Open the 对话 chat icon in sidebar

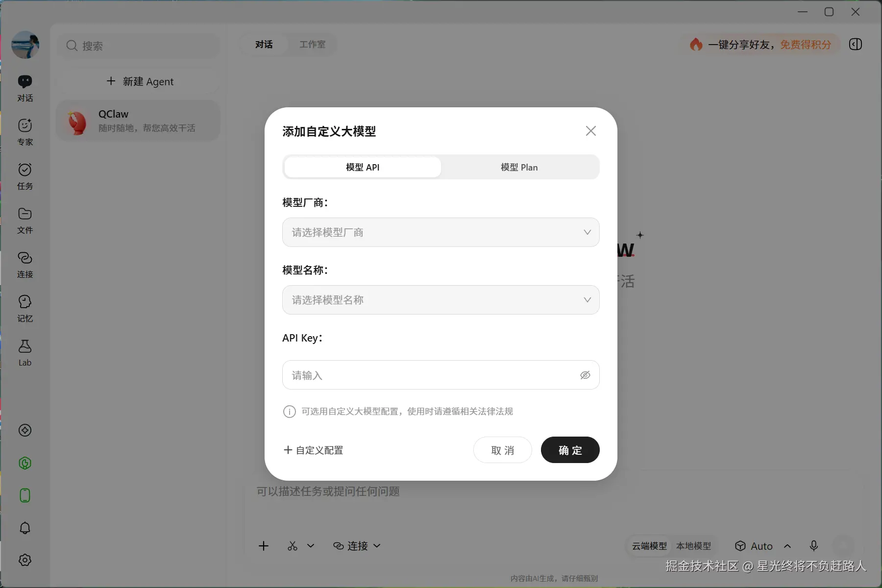[x=25, y=88]
